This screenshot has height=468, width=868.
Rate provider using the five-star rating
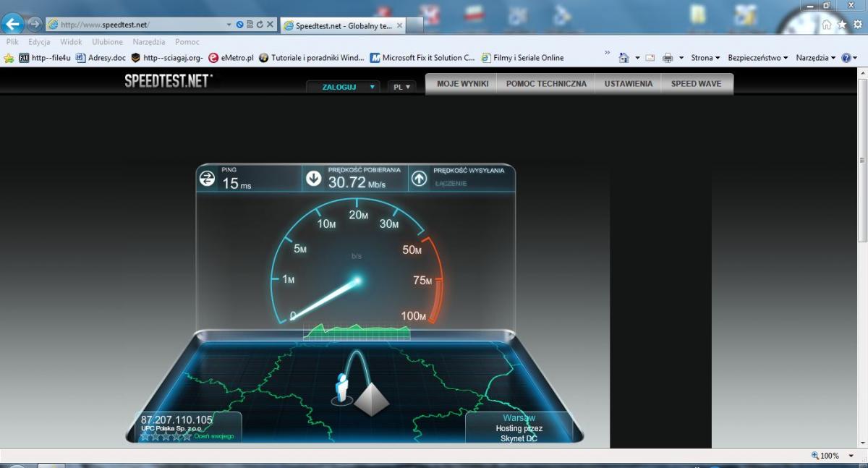pos(166,436)
